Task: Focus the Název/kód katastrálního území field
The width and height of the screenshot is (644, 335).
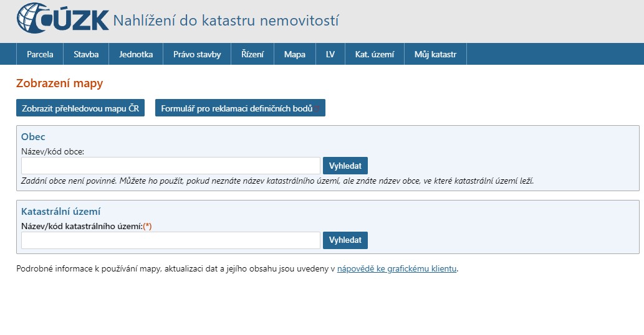Action: point(170,240)
